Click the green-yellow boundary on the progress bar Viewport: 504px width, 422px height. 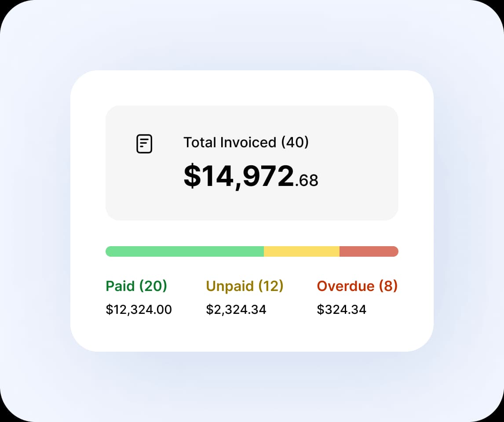[264, 251]
